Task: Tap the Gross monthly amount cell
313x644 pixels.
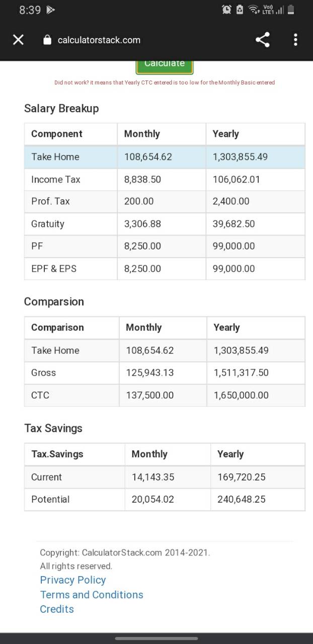Action: point(163,373)
